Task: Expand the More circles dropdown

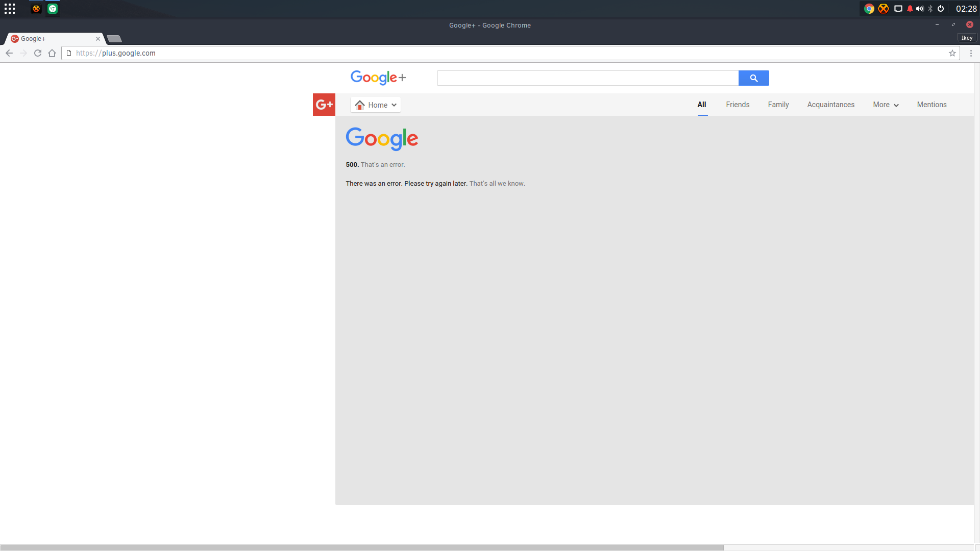Action: (x=886, y=105)
